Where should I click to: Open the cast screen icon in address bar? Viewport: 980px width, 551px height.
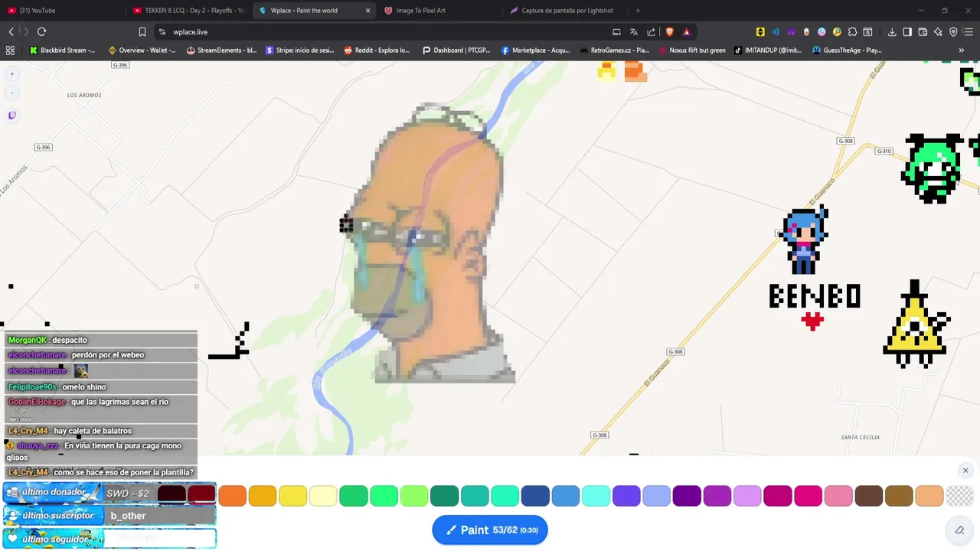click(x=616, y=31)
